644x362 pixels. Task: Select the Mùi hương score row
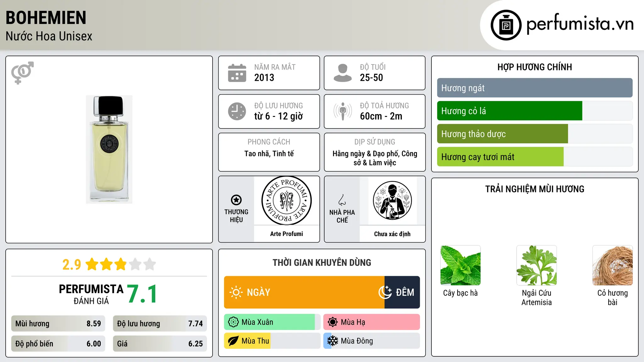pos(58,324)
